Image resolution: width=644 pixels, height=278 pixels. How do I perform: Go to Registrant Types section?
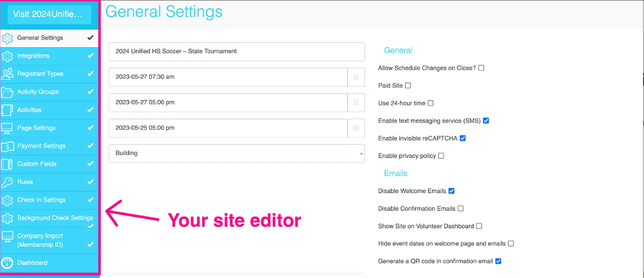tap(49, 74)
